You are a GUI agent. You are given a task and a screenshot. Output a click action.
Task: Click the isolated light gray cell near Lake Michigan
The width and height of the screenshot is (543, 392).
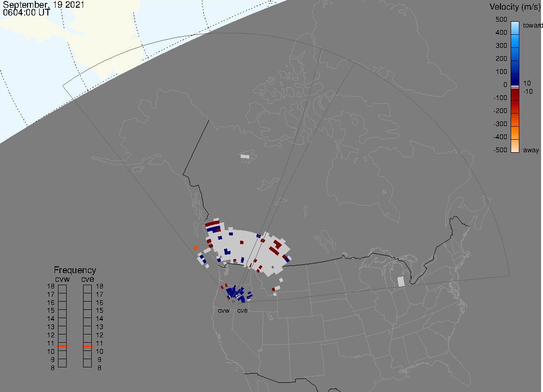400,281
